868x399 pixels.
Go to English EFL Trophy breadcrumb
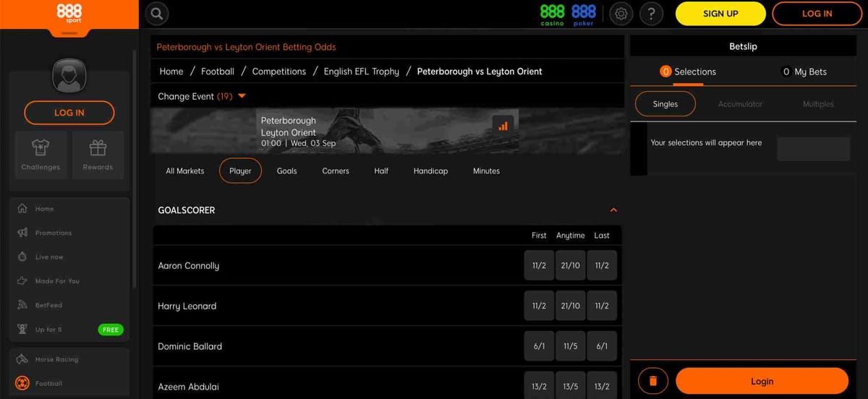coord(362,72)
